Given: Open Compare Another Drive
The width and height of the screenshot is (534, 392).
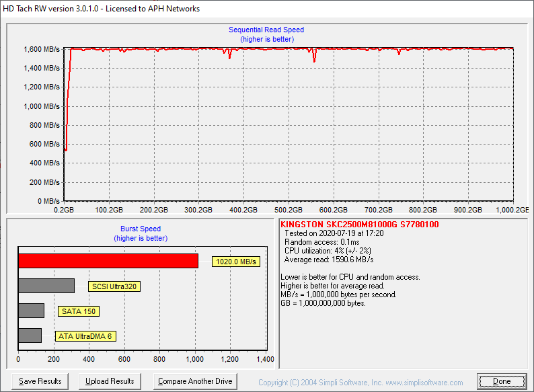Looking at the screenshot, I should (x=195, y=381).
